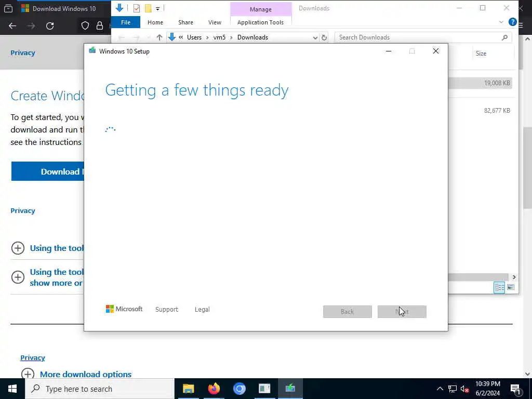Click the Downloads folder icon in address bar
The image size is (532, 399).
point(171,37)
